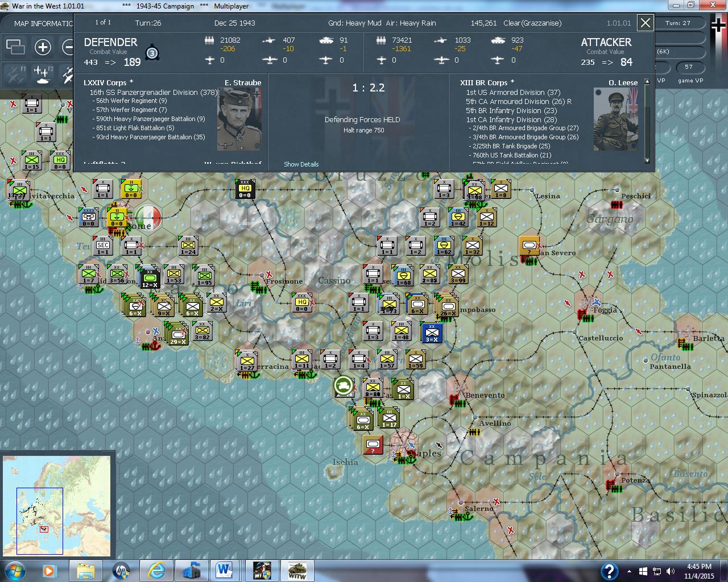Click the attacker list scroll-up arrow
Screen dimensions: 728x582
point(646,82)
